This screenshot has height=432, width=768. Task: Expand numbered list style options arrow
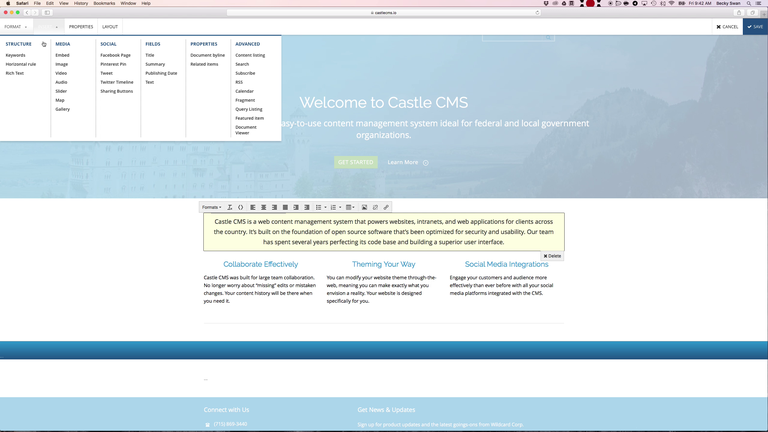coord(340,207)
